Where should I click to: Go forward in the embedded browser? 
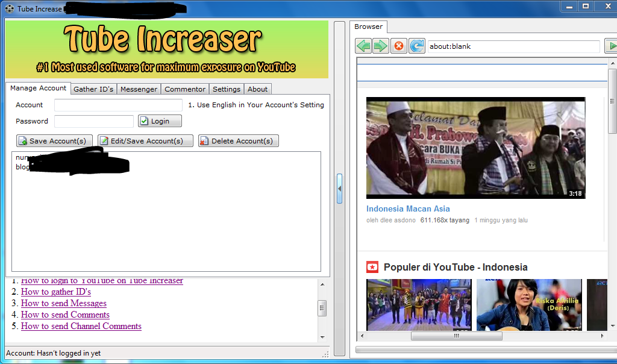[381, 46]
